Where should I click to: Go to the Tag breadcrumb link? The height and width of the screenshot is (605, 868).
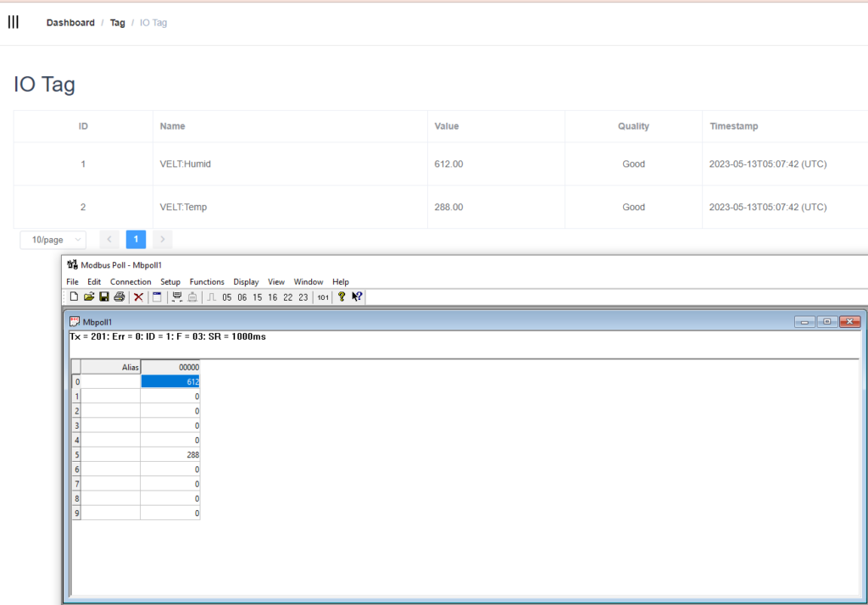(117, 23)
